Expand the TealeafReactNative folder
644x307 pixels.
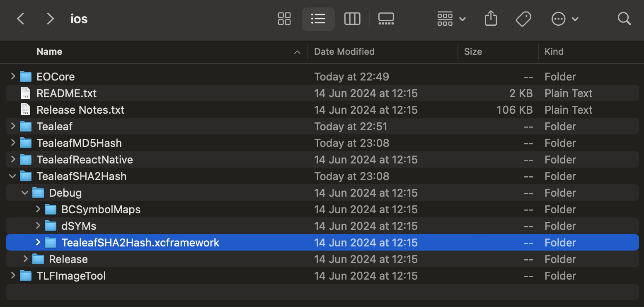pyautogui.click(x=13, y=159)
